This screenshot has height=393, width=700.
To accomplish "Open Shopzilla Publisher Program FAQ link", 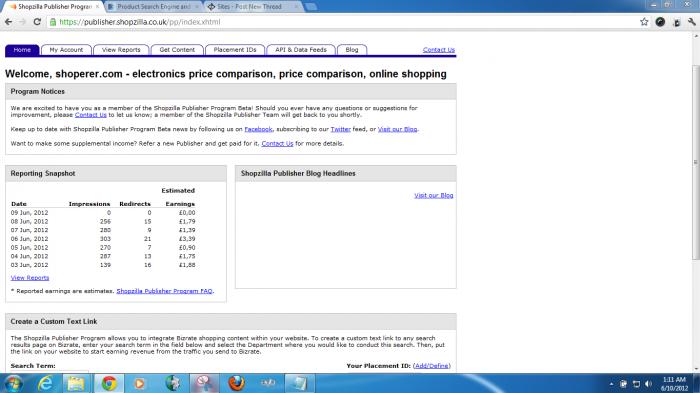I will point(164,291).
